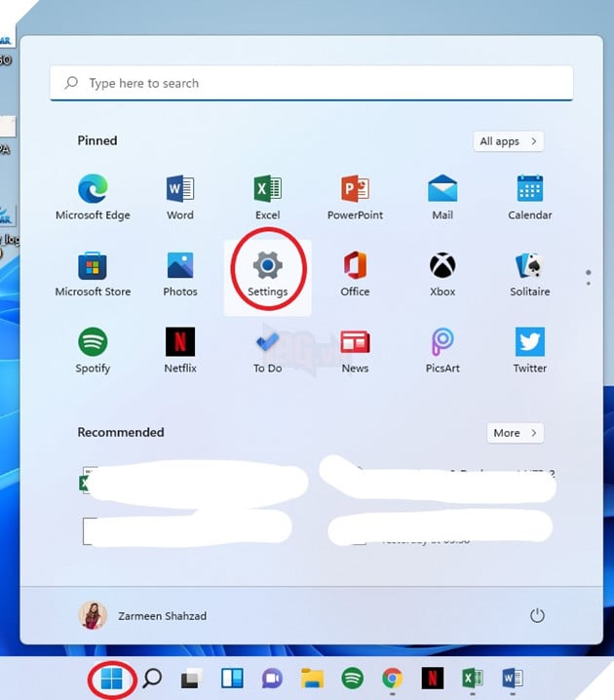
Task: Open the News app
Action: [x=355, y=350]
